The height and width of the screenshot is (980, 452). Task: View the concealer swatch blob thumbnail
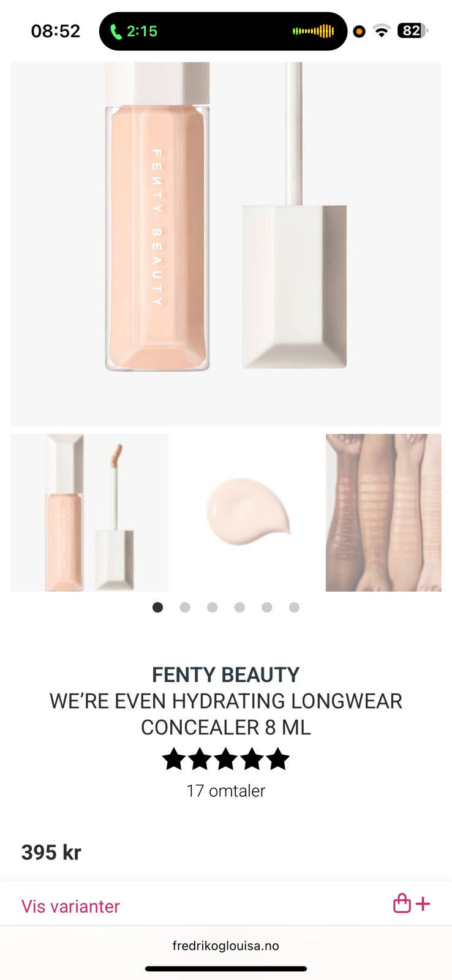[x=247, y=513]
